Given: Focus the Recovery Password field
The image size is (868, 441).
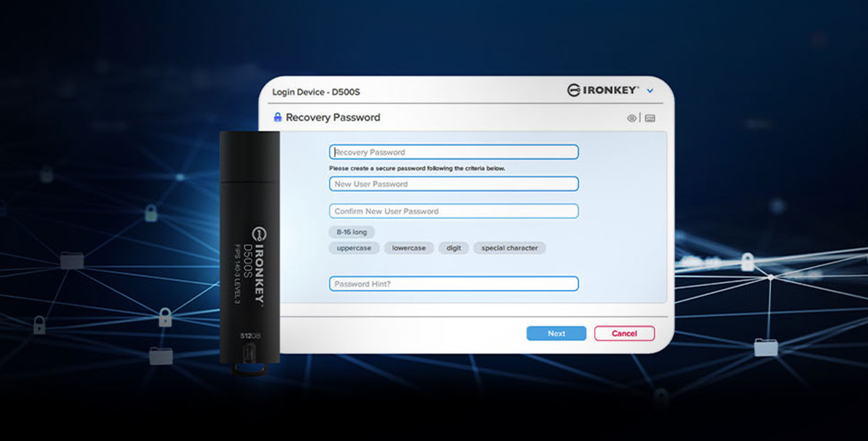Looking at the screenshot, I should point(454,152).
